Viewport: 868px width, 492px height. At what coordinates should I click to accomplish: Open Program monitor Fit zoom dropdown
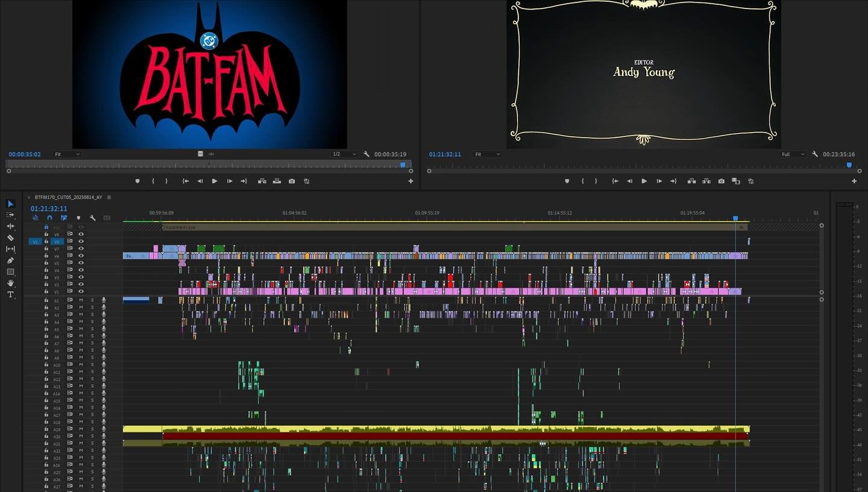[487, 154]
